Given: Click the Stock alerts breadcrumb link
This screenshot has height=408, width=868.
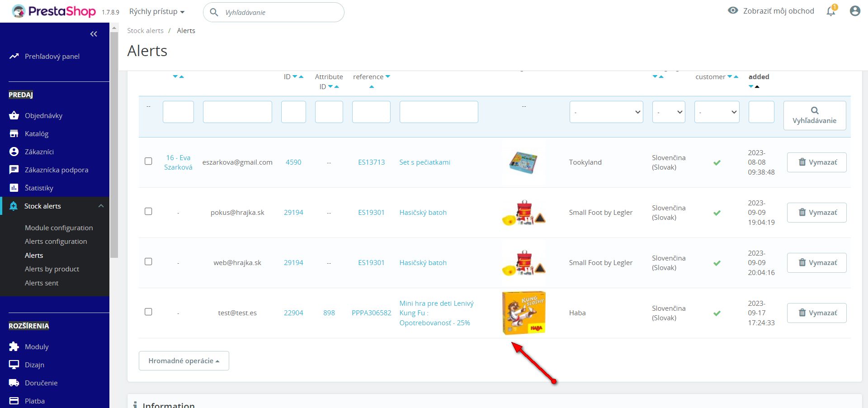Looking at the screenshot, I should [145, 31].
